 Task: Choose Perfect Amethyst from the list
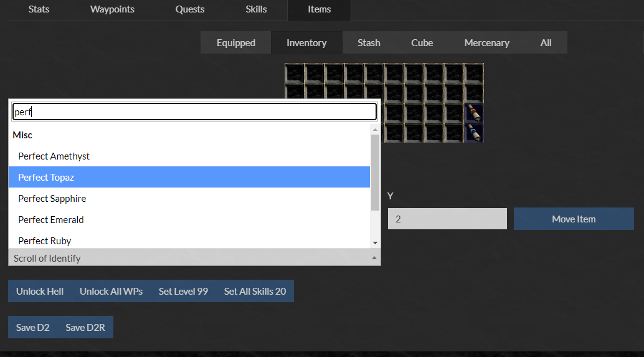tap(189, 156)
